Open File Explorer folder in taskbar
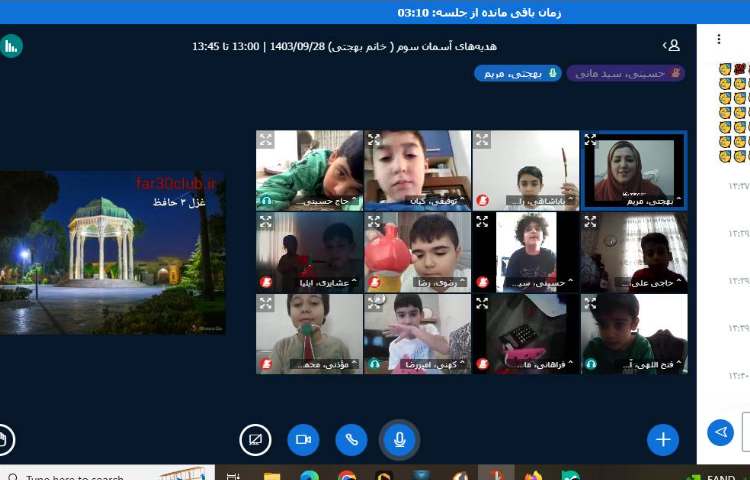750x480 pixels. point(272,477)
